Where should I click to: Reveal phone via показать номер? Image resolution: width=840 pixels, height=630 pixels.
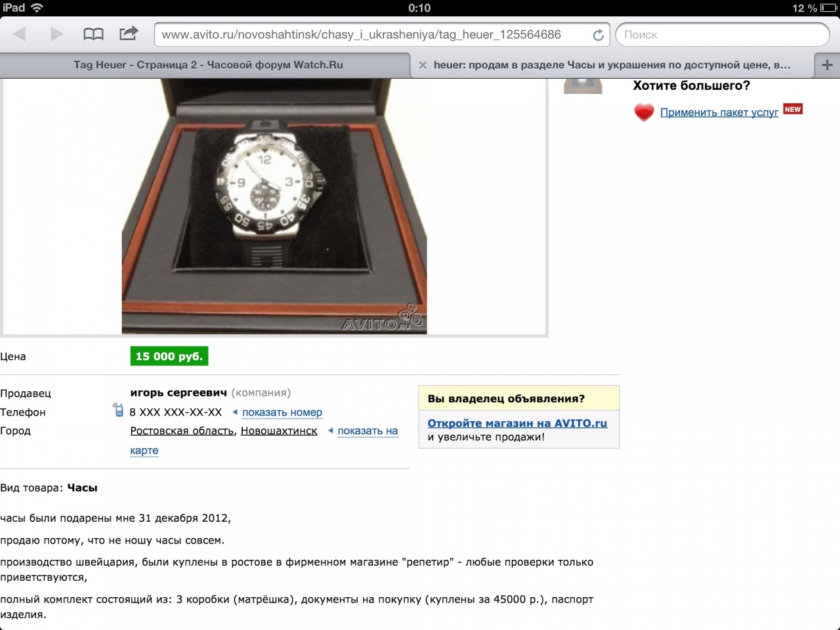(x=282, y=412)
